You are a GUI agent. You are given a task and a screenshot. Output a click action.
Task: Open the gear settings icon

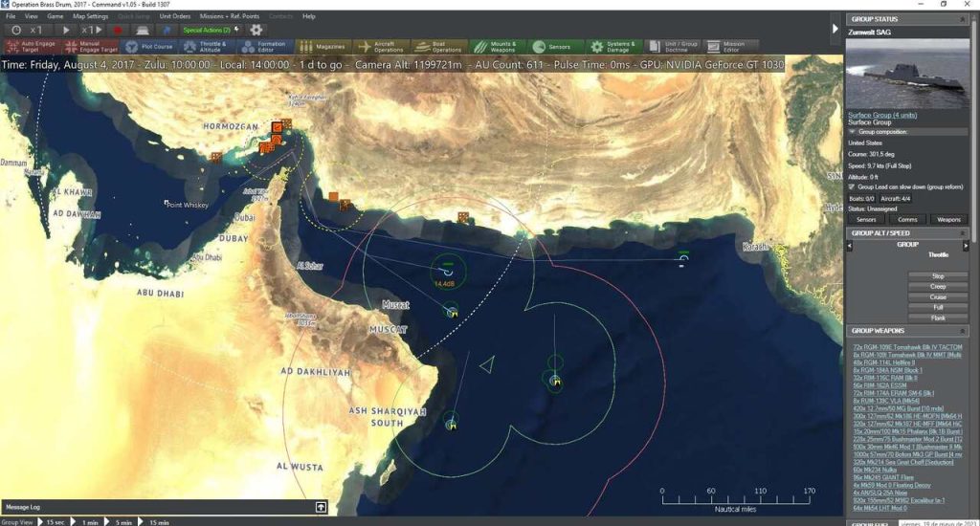click(256, 30)
